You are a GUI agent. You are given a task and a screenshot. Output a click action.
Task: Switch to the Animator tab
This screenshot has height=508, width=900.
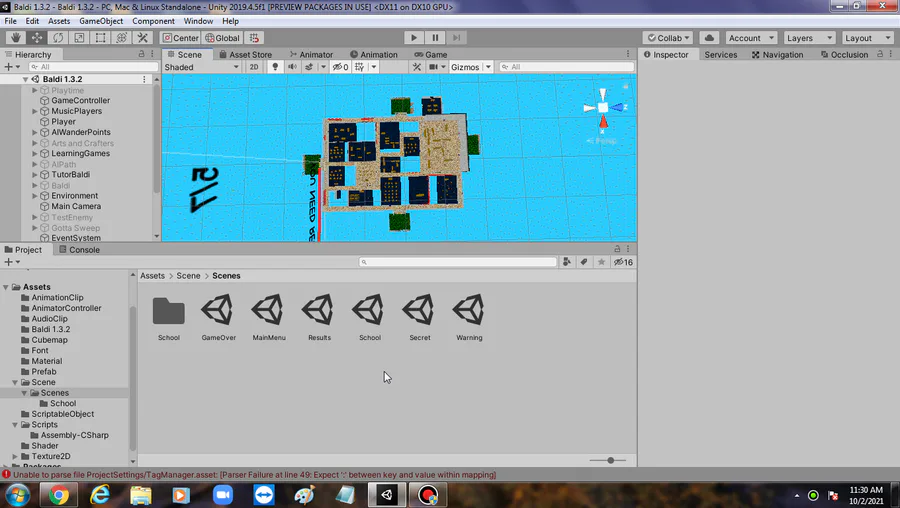pos(311,55)
